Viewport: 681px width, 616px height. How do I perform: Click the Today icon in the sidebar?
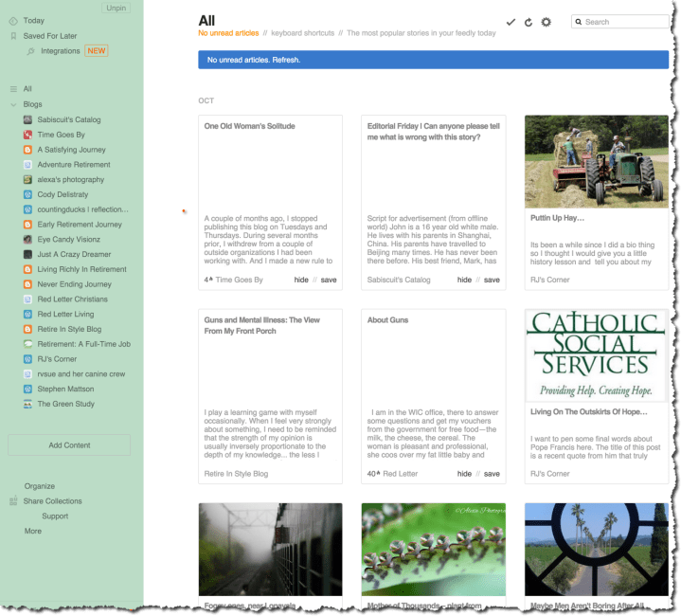point(13,21)
